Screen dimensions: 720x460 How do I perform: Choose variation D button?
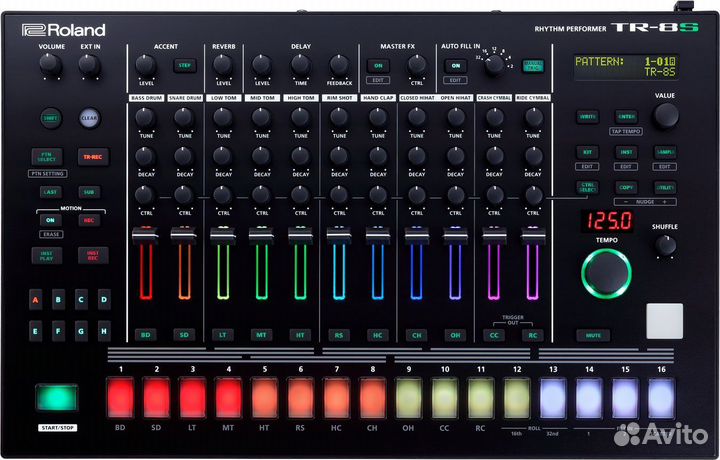(104, 300)
